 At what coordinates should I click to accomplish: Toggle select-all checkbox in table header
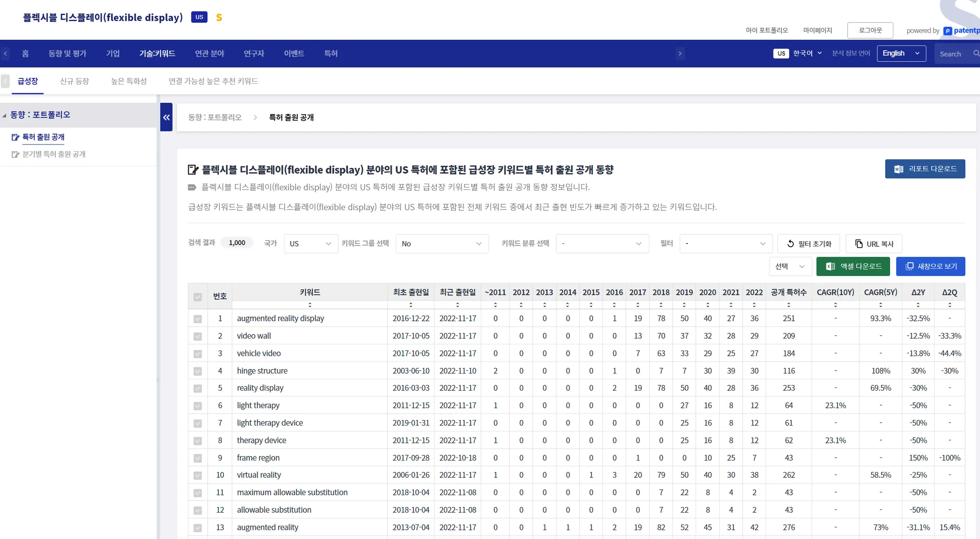tap(198, 297)
